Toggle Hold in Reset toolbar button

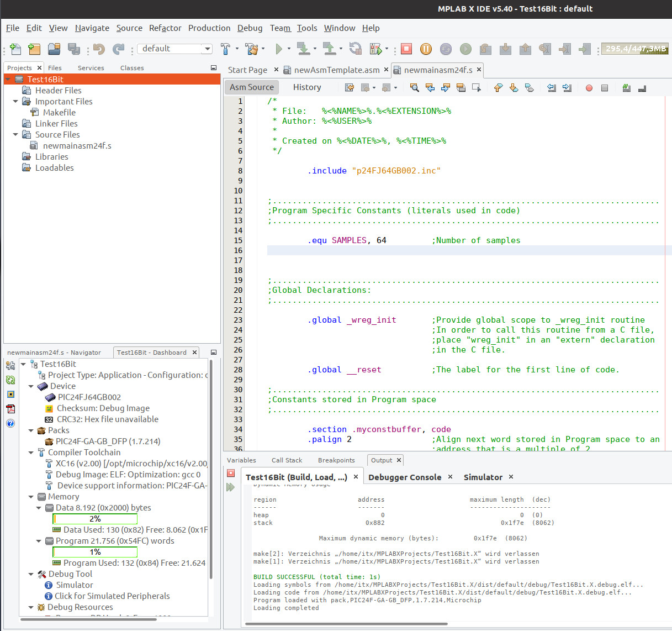[x=356, y=49]
